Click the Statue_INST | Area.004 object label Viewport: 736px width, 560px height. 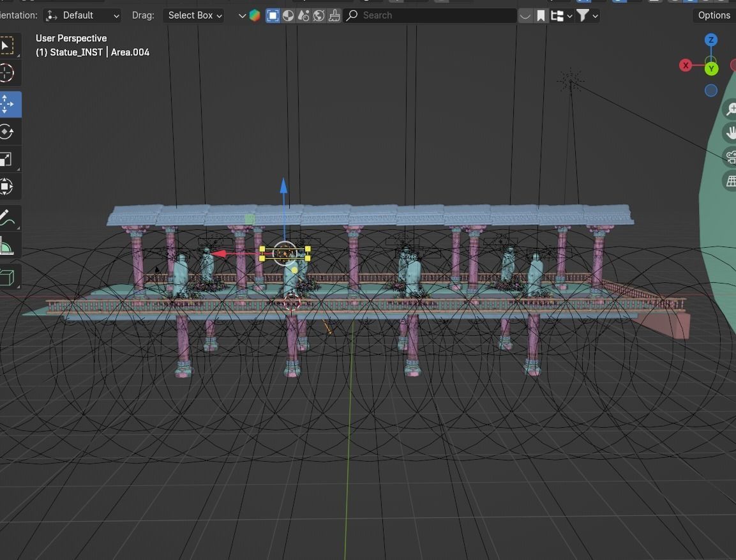click(x=93, y=52)
